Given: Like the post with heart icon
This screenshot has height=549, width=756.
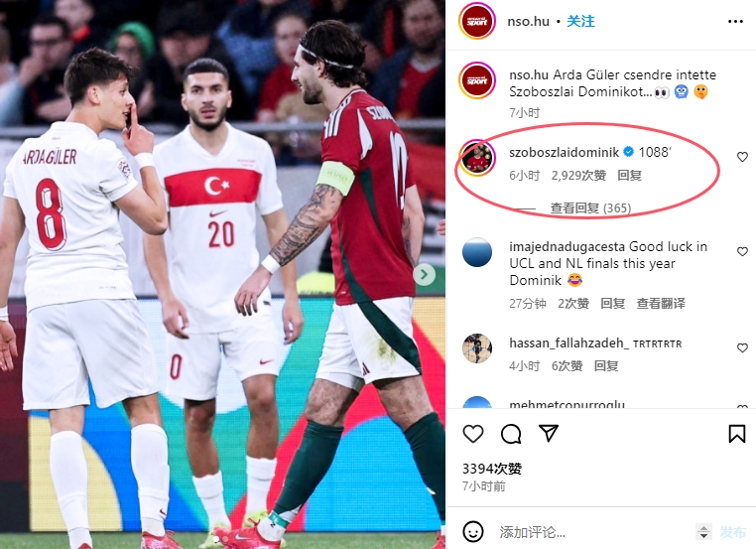Looking at the screenshot, I should click(473, 434).
